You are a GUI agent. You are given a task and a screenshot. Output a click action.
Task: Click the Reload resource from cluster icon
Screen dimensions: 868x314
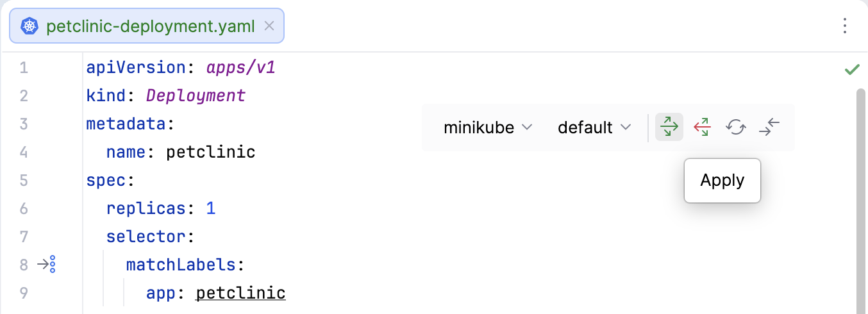tap(736, 127)
